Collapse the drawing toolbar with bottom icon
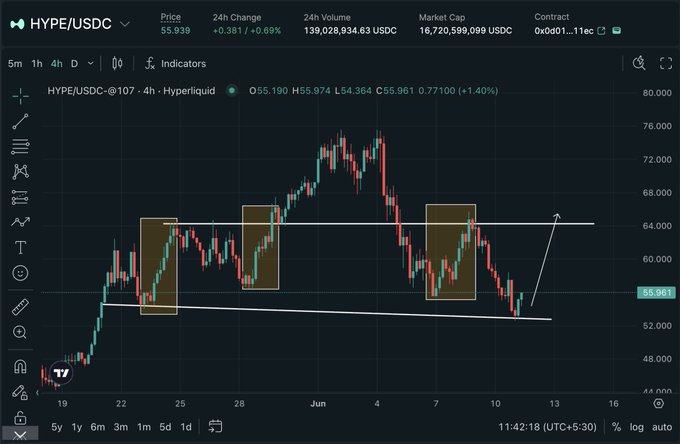 coord(20,435)
